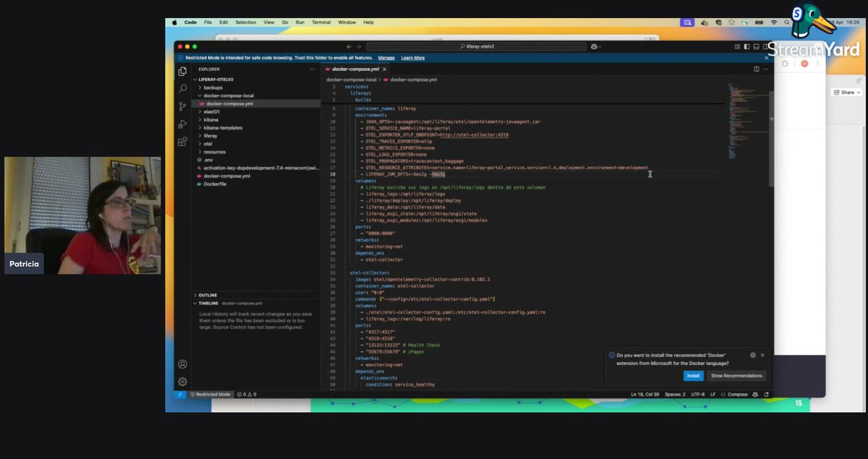Open the Go menu

click(x=285, y=22)
